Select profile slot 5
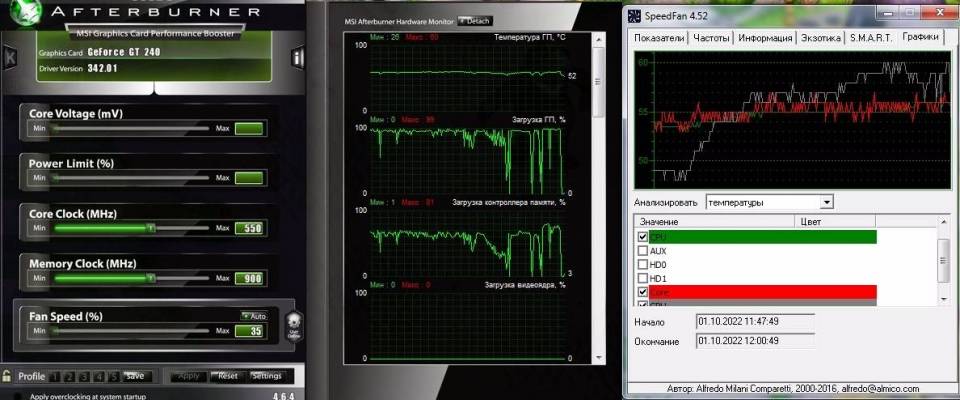The width and height of the screenshot is (960, 400). pyautogui.click(x=114, y=376)
